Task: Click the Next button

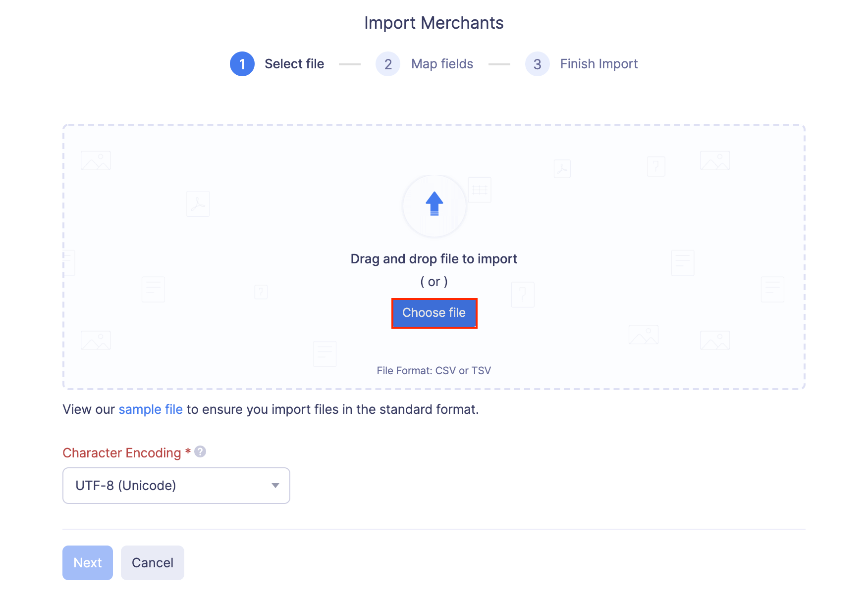Action: [x=87, y=562]
